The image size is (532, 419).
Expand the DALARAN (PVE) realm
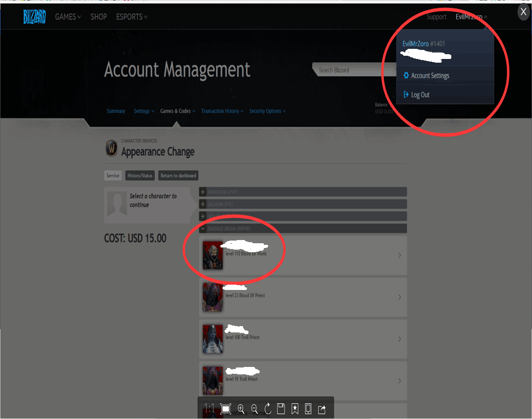coord(303,204)
